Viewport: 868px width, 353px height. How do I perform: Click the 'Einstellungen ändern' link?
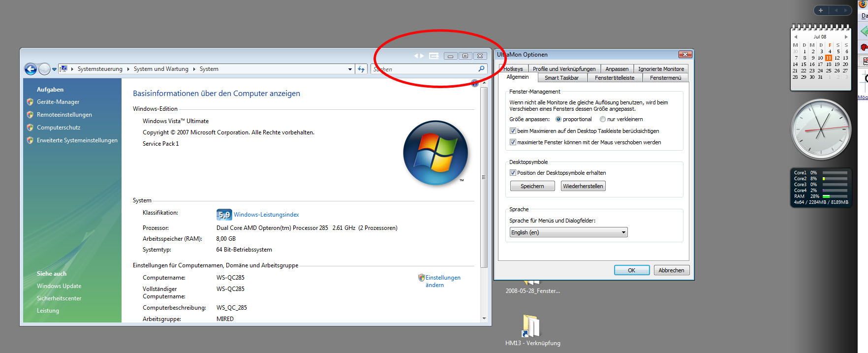[x=443, y=281]
